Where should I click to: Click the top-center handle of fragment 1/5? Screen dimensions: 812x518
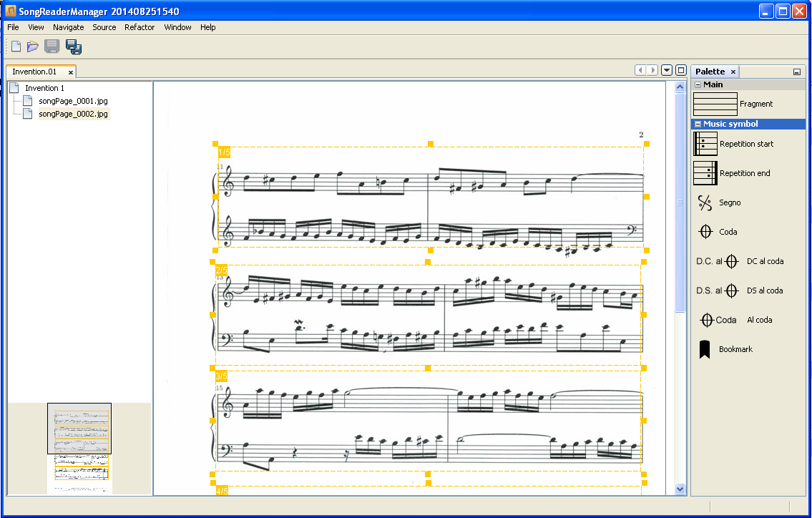click(x=431, y=144)
